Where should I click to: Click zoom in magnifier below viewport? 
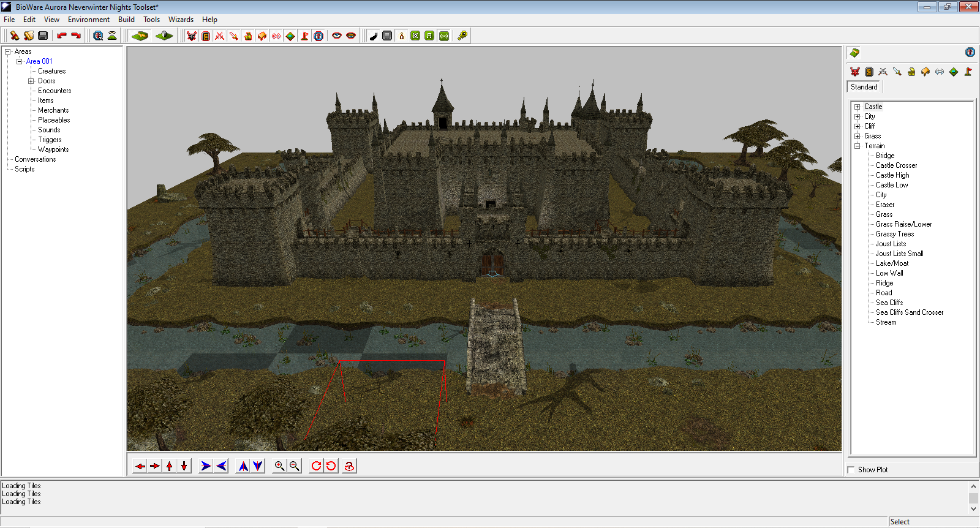[x=279, y=466]
